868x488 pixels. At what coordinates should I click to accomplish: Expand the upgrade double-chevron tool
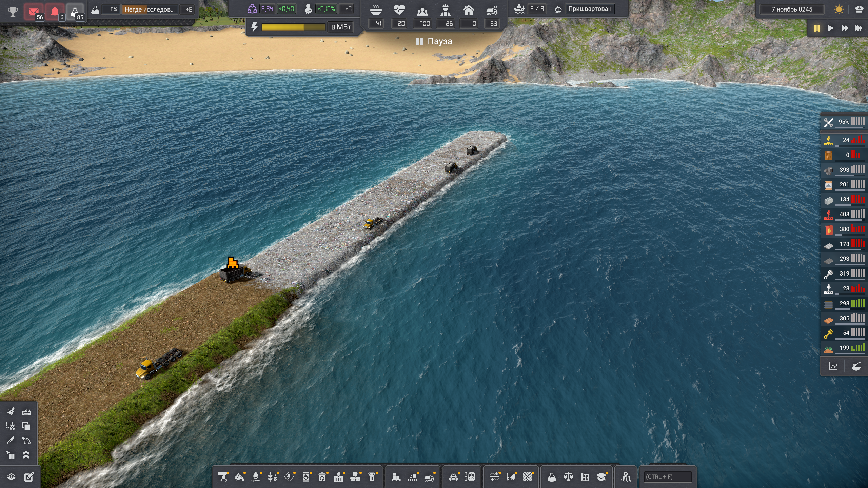click(26, 455)
